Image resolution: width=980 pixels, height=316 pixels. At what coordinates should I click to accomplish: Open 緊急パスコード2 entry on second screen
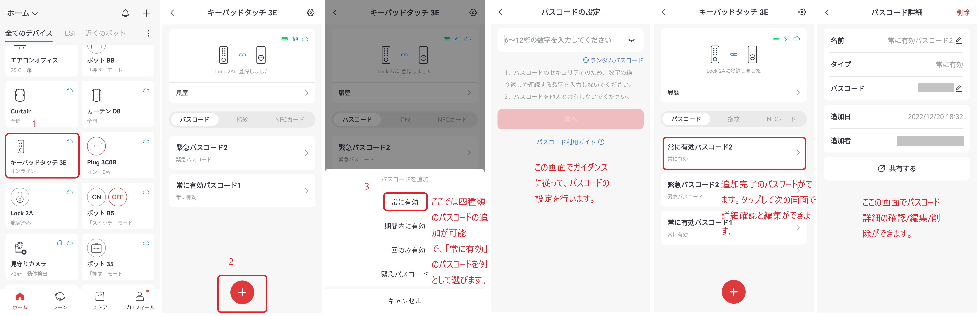(242, 153)
